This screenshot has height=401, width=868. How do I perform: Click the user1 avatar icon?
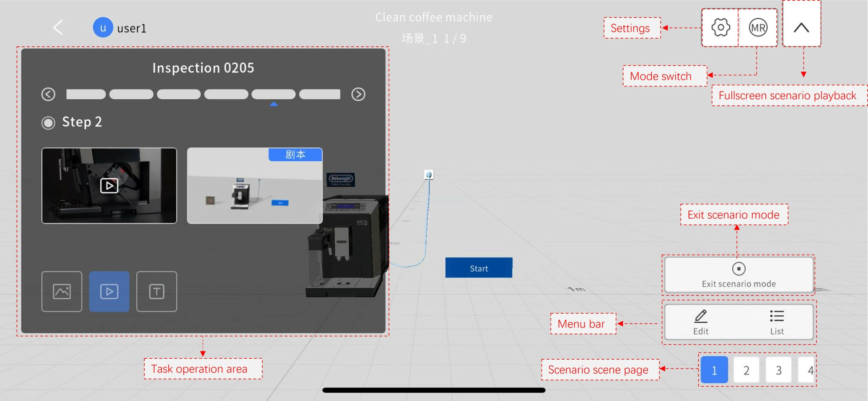[x=103, y=27]
